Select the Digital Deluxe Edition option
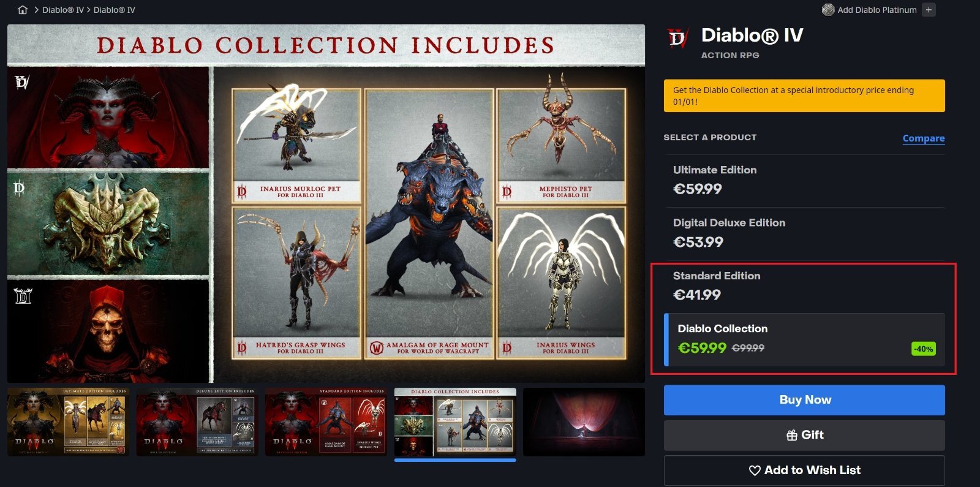Screen dimensions: 980x487 [804, 233]
